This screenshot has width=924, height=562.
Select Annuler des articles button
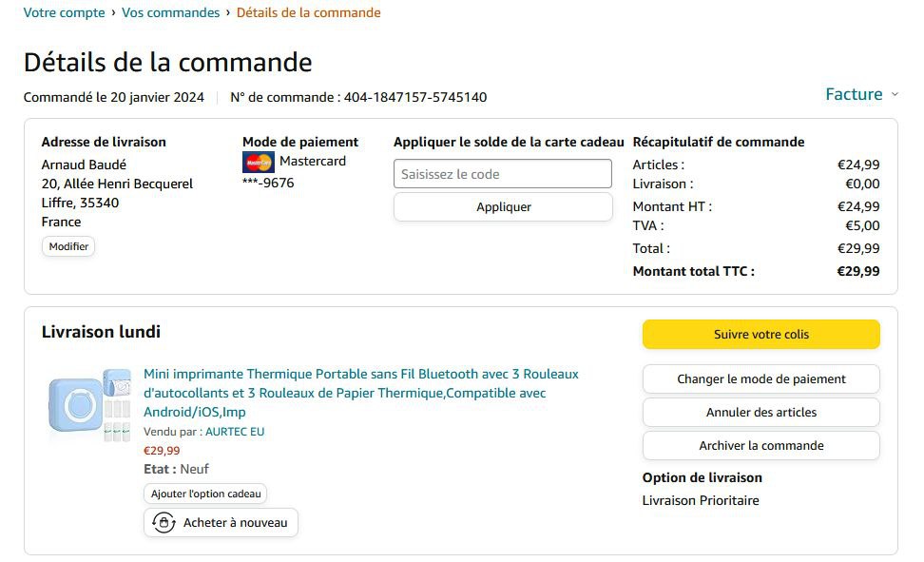point(760,412)
